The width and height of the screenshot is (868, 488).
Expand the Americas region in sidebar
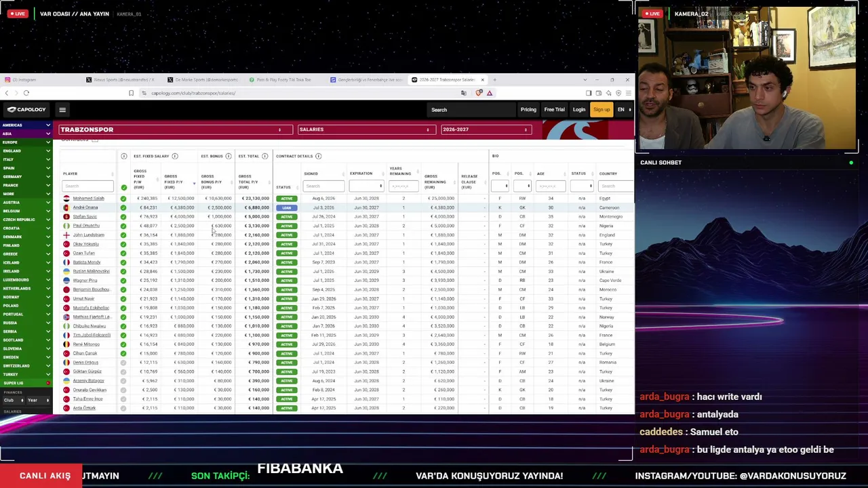point(26,125)
